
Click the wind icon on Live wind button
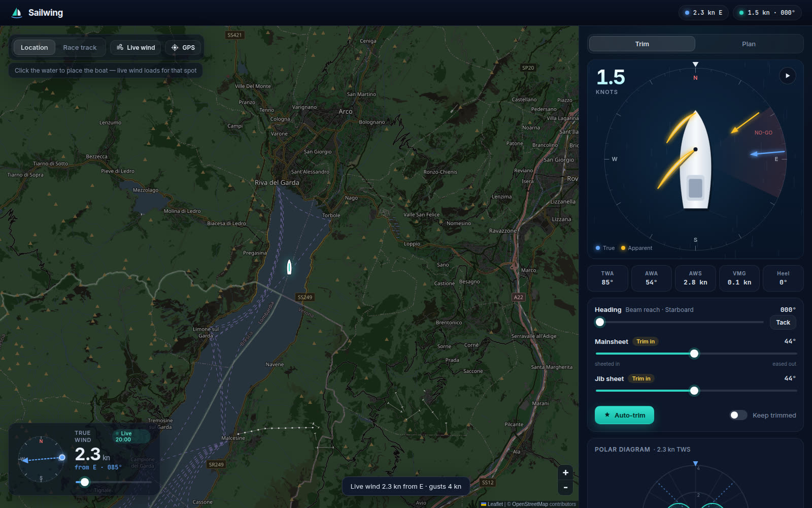pyautogui.click(x=120, y=47)
